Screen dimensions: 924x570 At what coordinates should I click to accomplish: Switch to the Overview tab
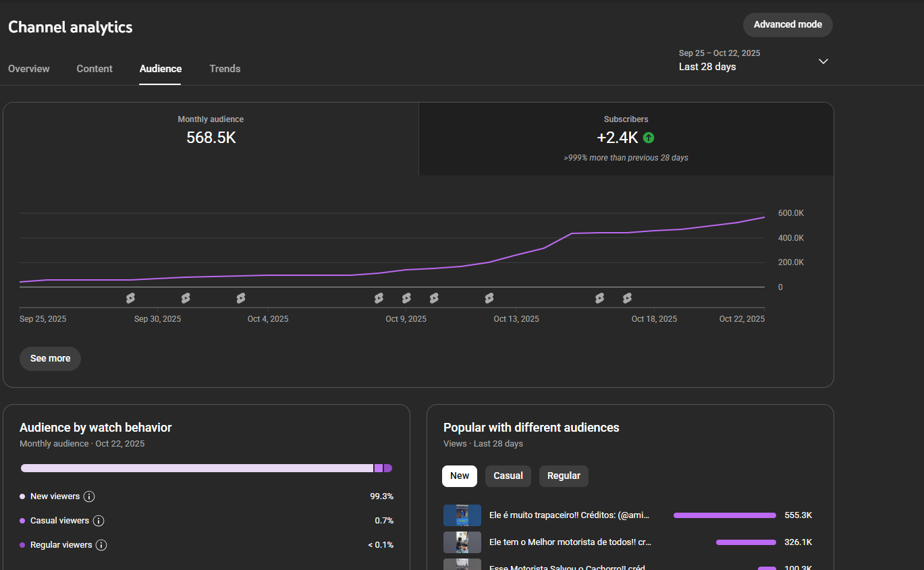[29, 69]
